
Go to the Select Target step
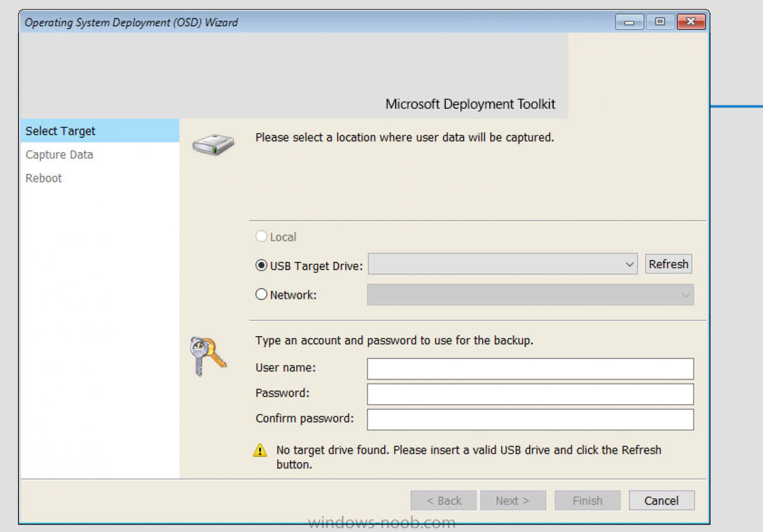60,131
